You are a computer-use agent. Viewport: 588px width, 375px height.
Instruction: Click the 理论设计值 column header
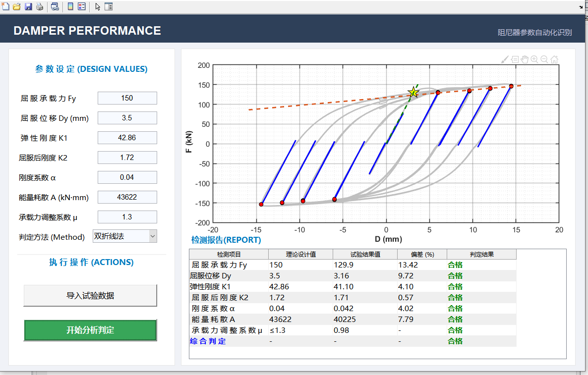tap(301, 254)
